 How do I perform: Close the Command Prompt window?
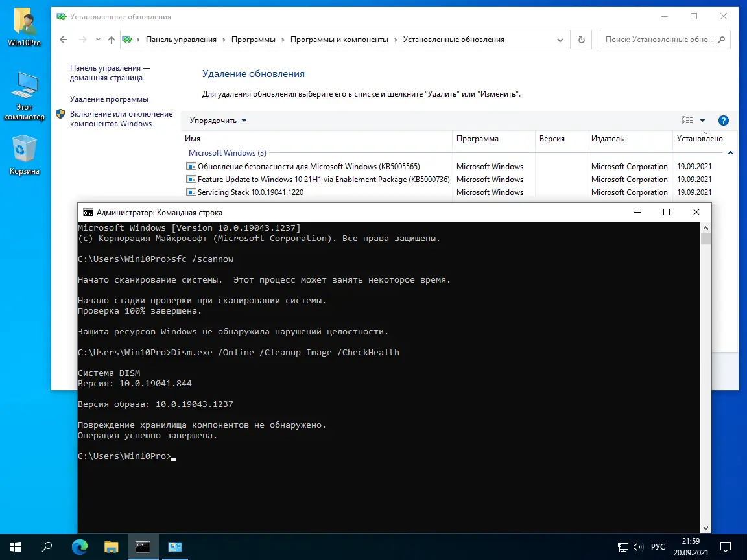coord(696,213)
